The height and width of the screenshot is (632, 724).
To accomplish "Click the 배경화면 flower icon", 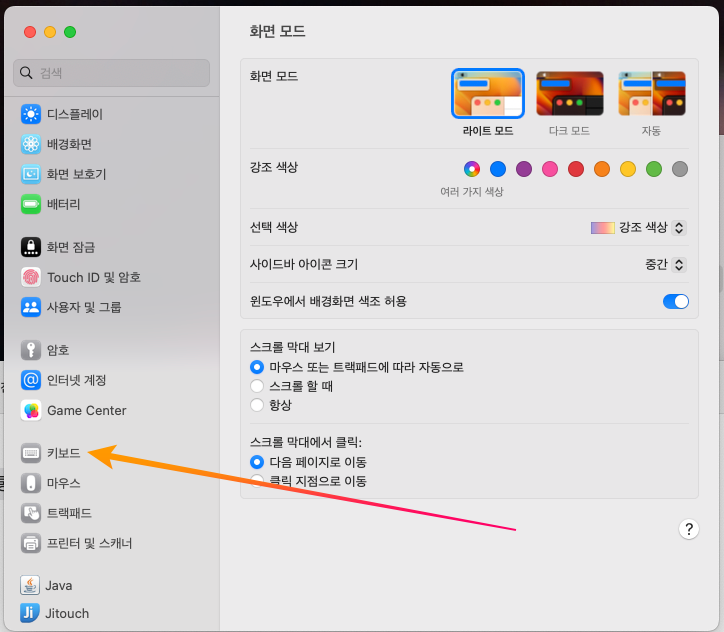I will 31,144.
